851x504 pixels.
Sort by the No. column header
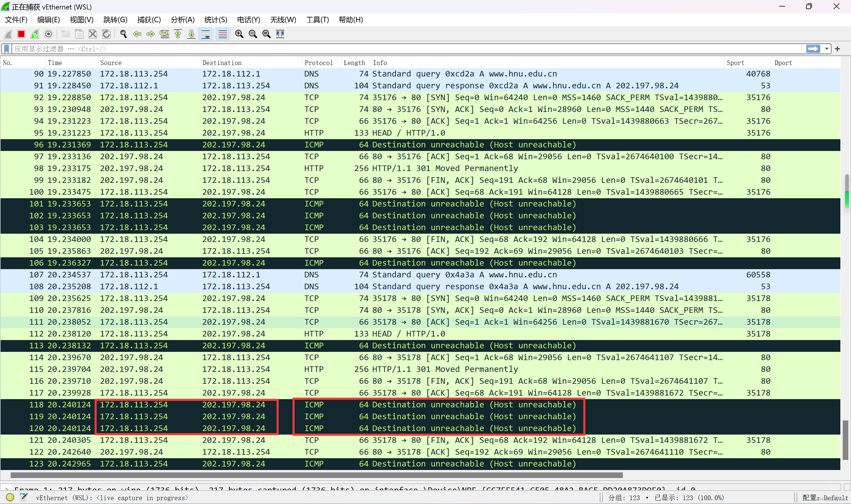tap(23, 63)
